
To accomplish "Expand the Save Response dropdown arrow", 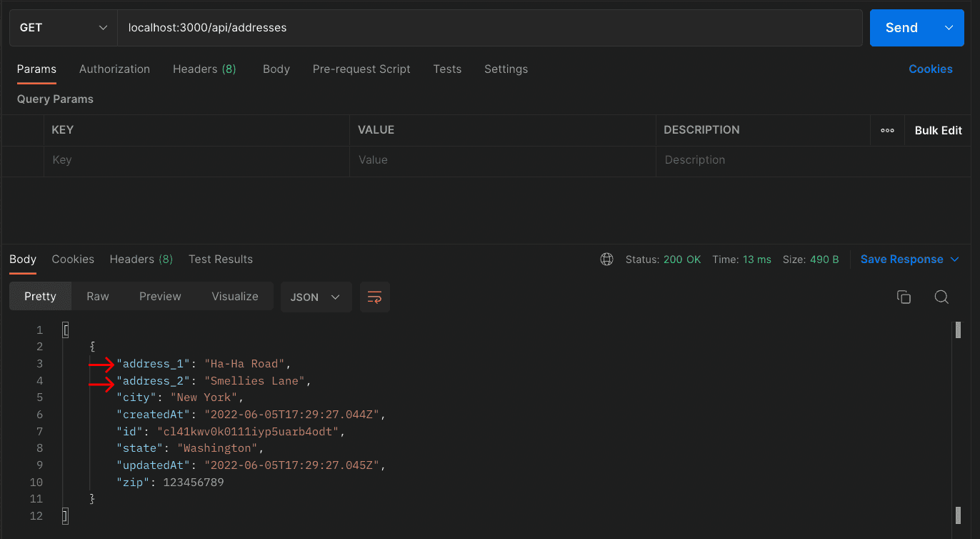I will click(x=955, y=259).
